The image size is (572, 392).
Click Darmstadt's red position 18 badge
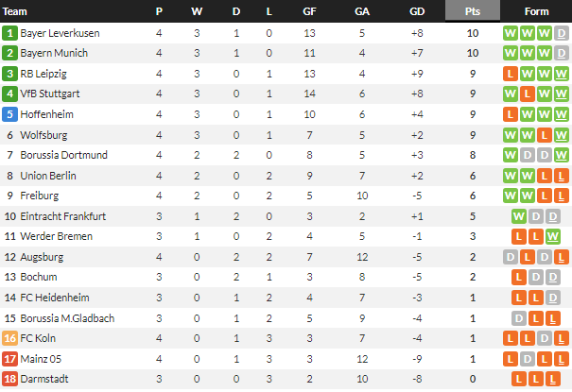click(x=9, y=380)
